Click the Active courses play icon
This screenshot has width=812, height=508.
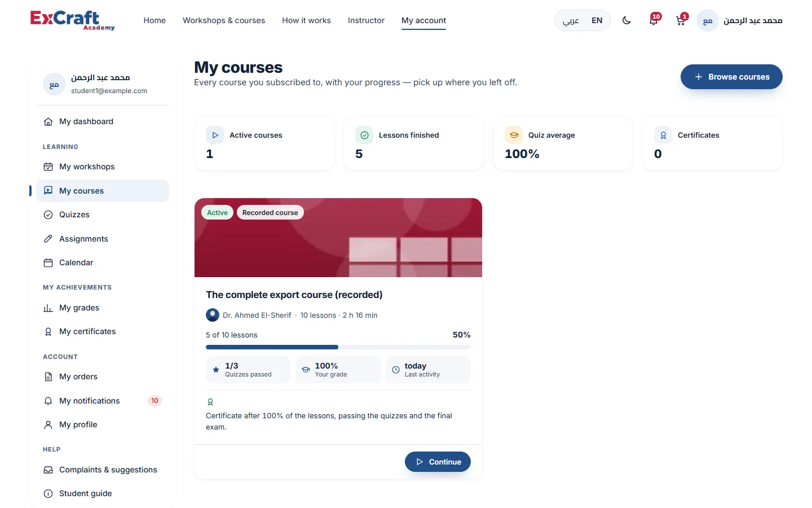[215, 135]
